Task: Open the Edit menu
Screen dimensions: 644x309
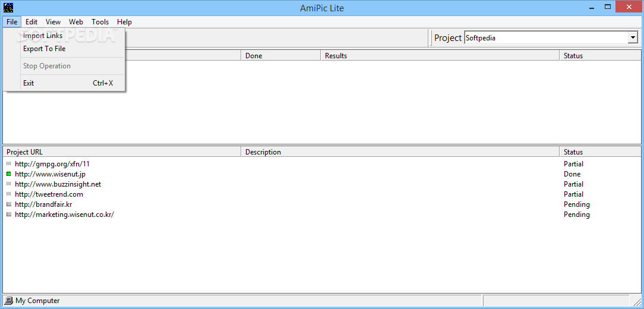Action: point(31,22)
